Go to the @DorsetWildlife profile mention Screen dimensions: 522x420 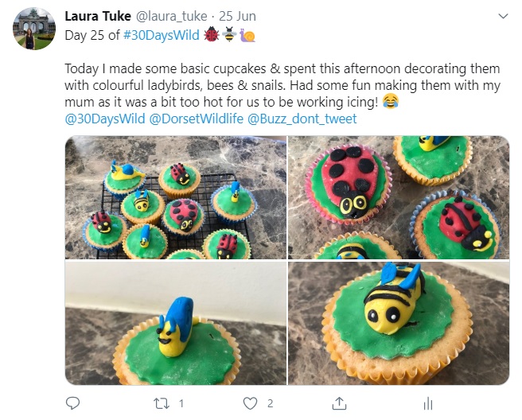click(x=196, y=119)
